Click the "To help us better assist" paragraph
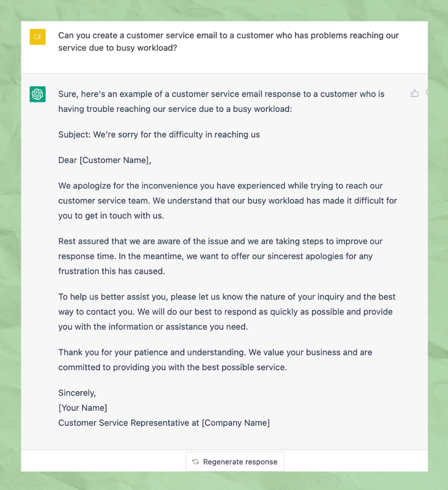Image resolution: width=448 pixels, height=490 pixels. pyautogui.click(x=227, y=312)
